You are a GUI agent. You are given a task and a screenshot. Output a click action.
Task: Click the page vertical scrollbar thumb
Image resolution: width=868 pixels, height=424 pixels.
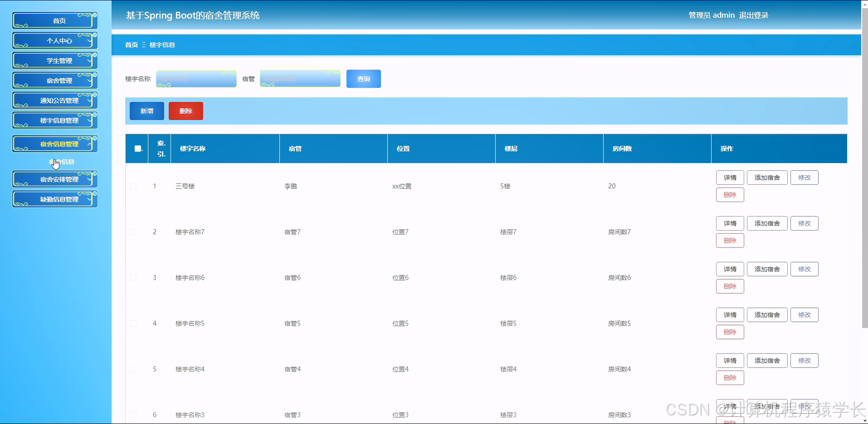(864, 168)
